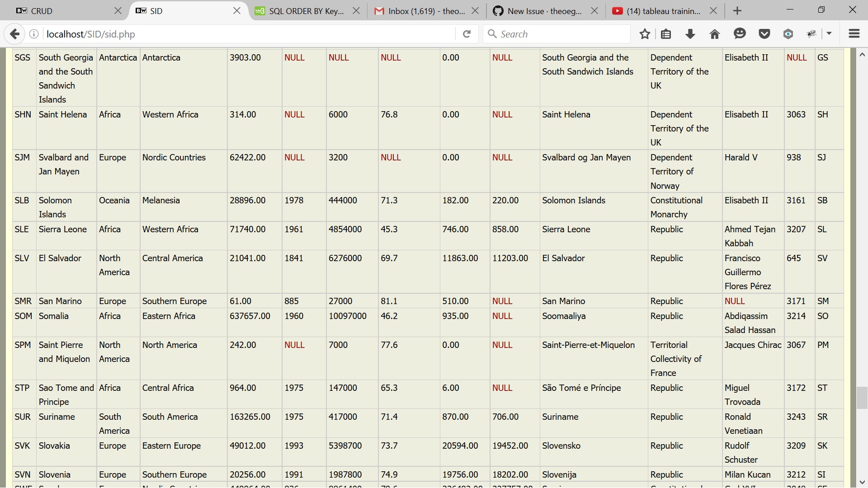Open the downloads arrow icon
868x488 pixels.
tap(690, 34)
